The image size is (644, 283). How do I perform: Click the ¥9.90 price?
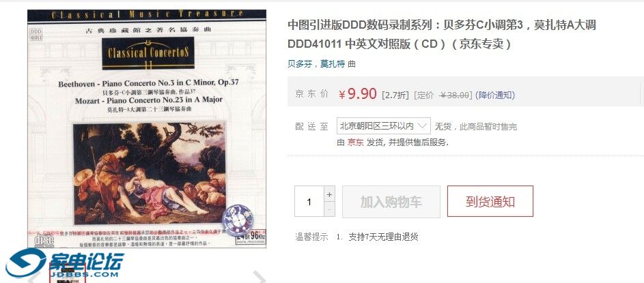point(357,94)
